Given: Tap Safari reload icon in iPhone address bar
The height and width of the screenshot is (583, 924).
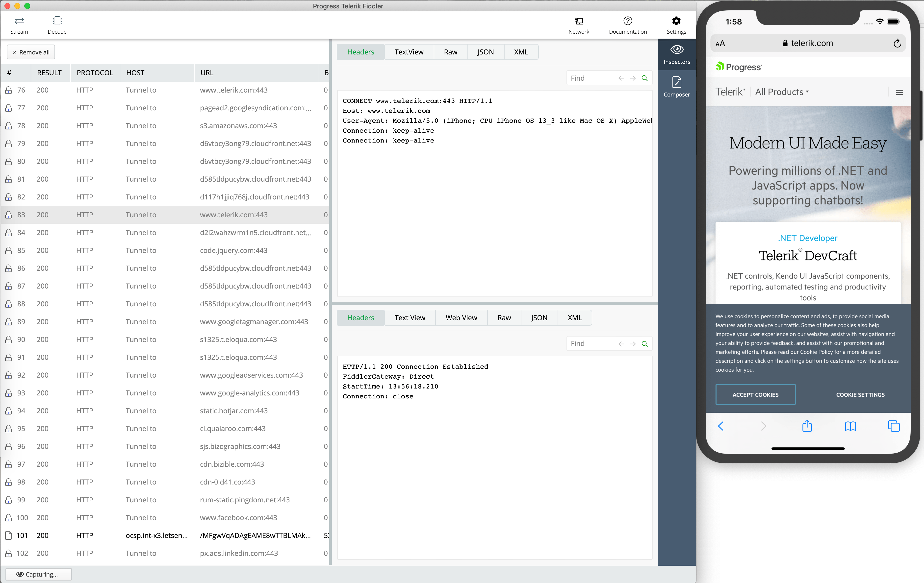Looking at the screenshot, I should [897, 43].
